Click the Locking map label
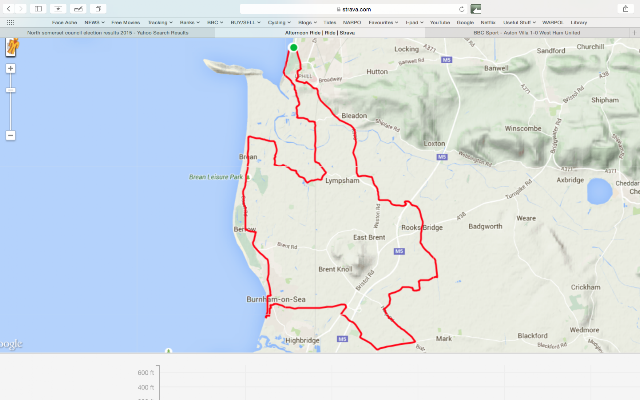Image resolution: width=640 pixels, height=400 pixels. [x=407, y=49]
